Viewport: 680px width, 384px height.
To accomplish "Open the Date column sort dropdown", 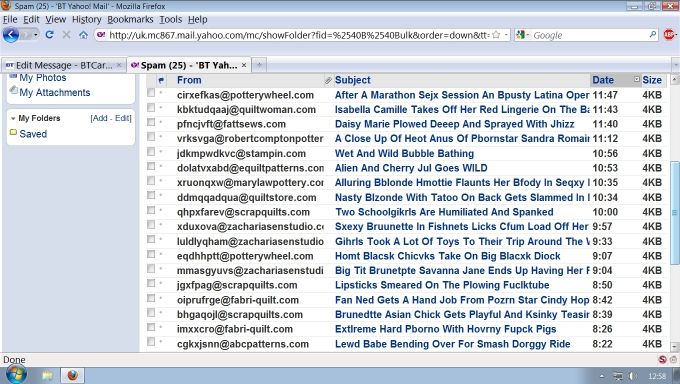I will 637,79.
